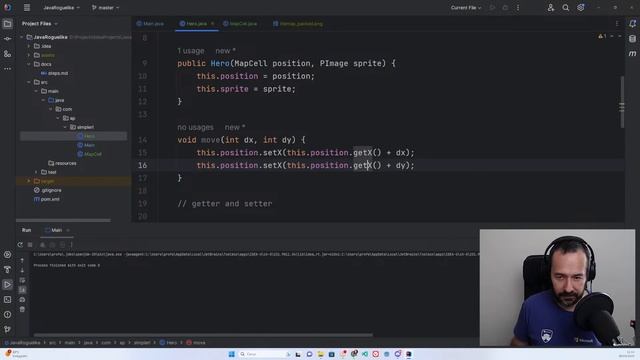Select Main class in project tree
Image resolution: width=640 pixels, height=360 pixels.
(86, 145)
